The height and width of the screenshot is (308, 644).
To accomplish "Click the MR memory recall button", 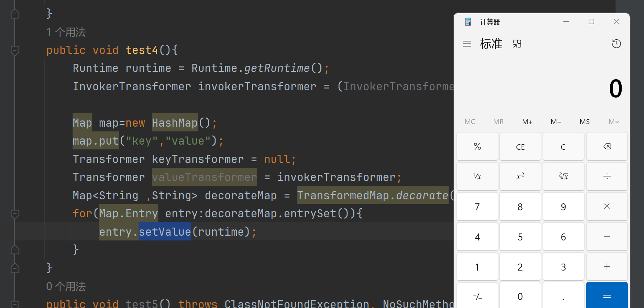I will [498, 122].
